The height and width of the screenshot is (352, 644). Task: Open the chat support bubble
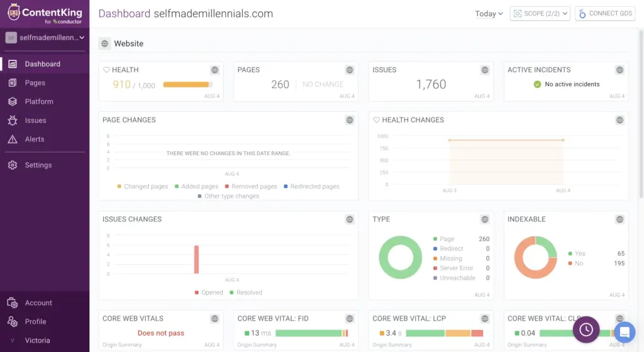(625, 333)
